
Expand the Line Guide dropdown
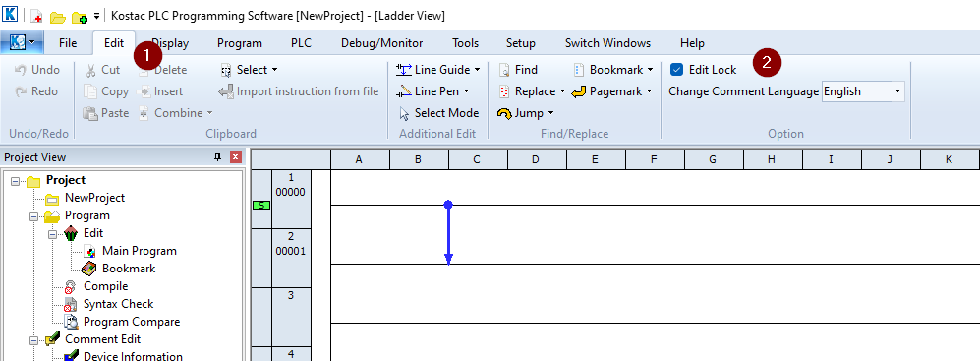point(478,70)
